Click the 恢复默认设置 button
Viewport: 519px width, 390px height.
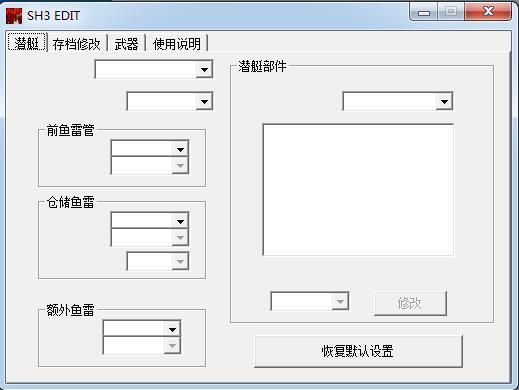[358, 351]
